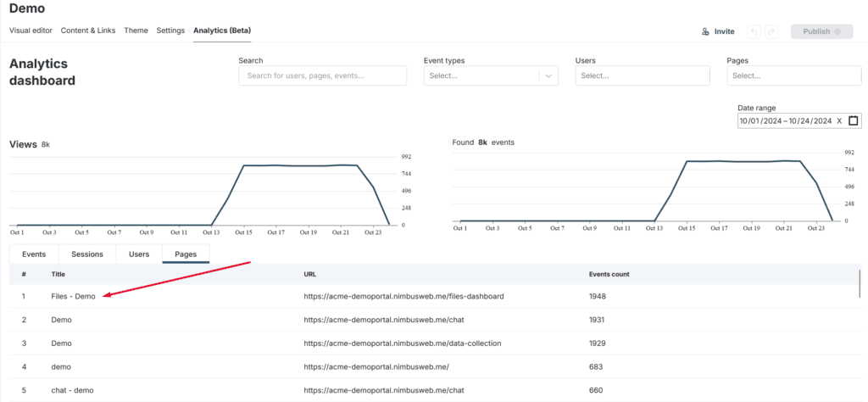This screenshot has height=402, width=868.
Task: Click the files-dashboard URL in row 1
Action: 403,297
